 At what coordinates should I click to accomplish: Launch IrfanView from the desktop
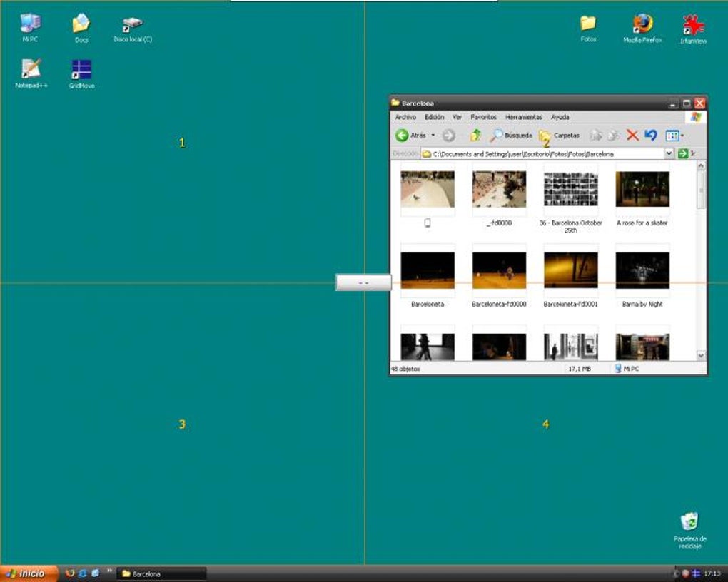pyautogui.click(x=694, y=29)
